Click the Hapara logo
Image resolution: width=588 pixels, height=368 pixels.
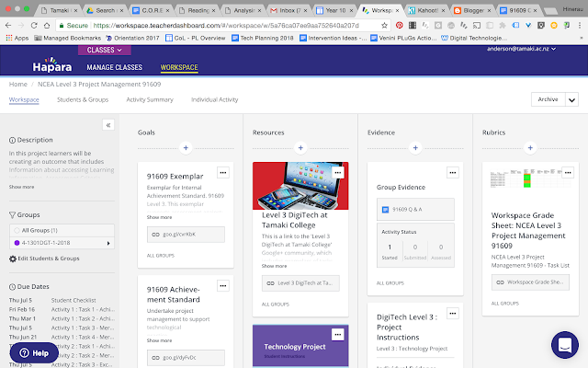point(52,65)
